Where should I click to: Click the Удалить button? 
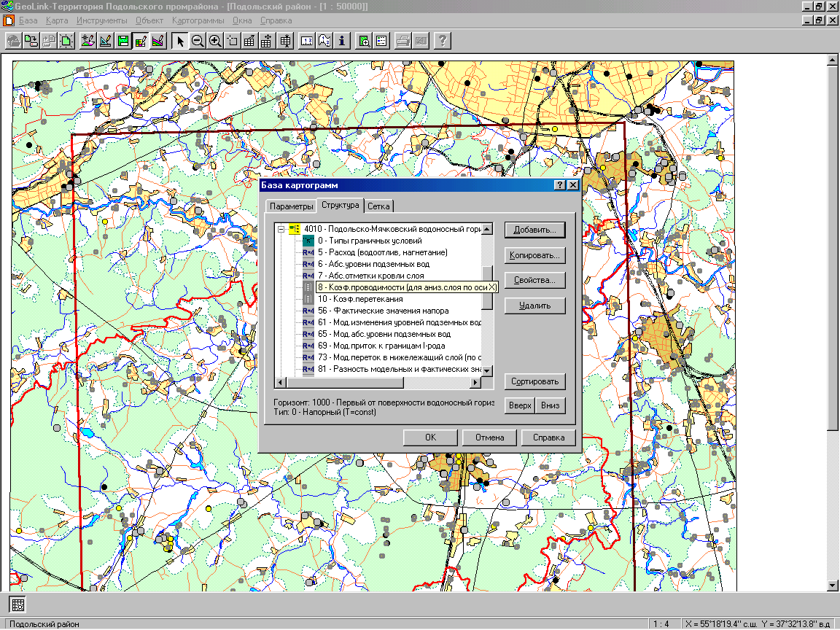534,306
